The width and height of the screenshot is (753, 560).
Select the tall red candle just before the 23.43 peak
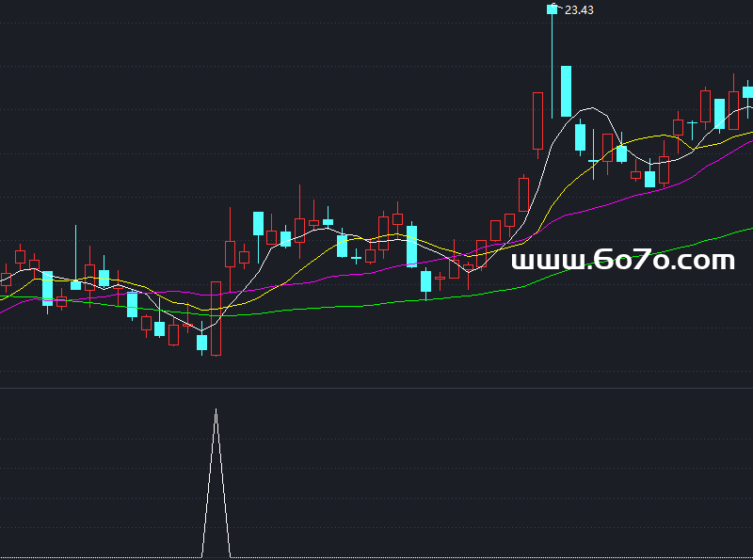point(537,120)
